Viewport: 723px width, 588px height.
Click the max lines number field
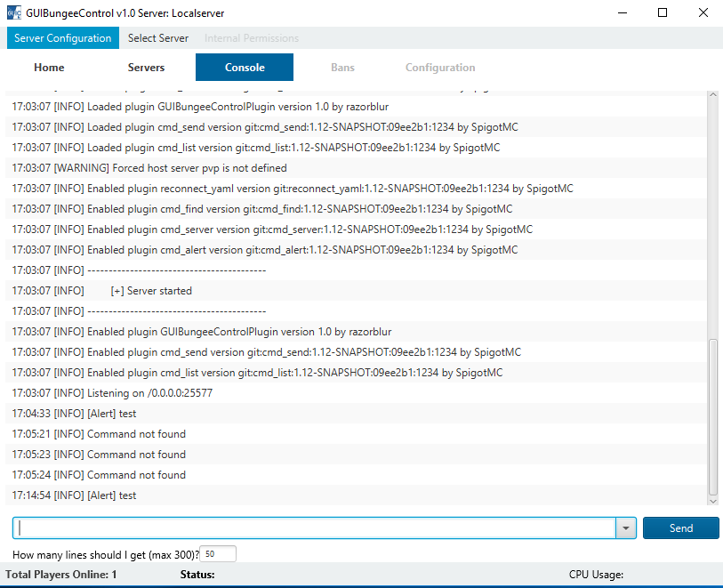[218, 554]
